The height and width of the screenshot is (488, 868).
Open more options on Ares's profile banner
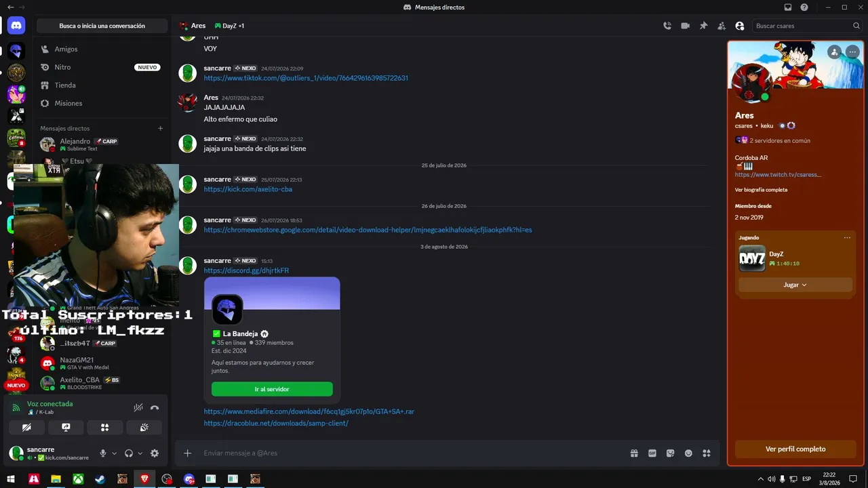(852, 52)
